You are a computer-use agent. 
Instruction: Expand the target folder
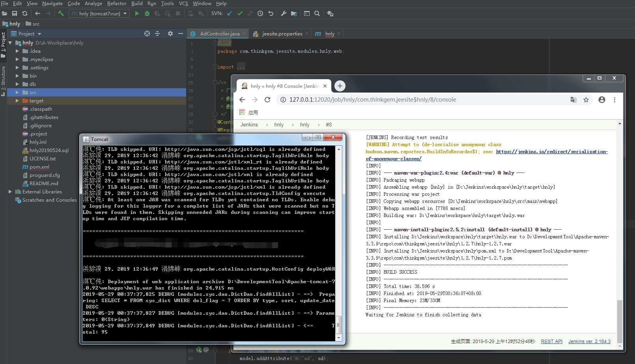click(17, 100)
